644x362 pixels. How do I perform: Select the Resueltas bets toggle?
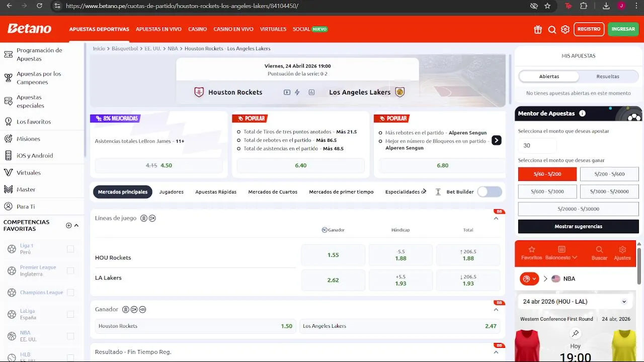pyautogui.click(x=608, y=76)
